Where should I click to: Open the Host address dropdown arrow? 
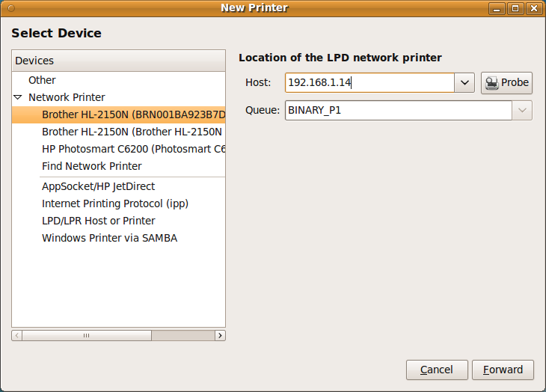tap(464, 83)
